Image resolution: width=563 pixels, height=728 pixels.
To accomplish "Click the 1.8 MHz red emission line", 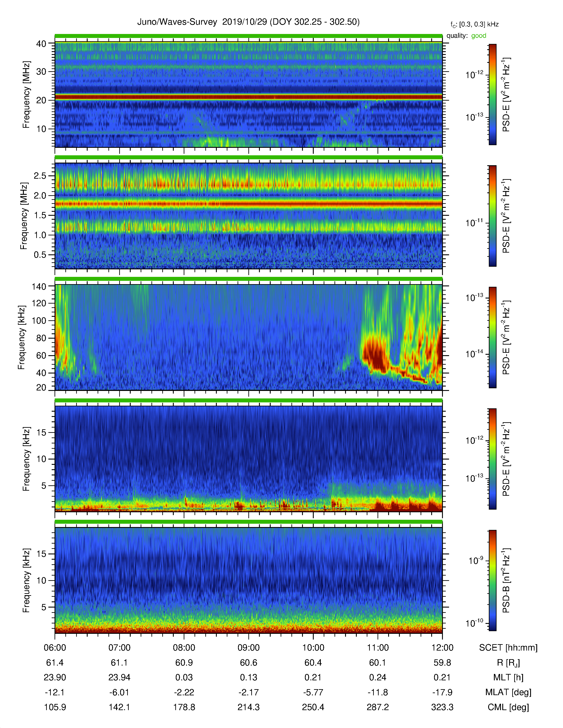I will tap(248, 203).
